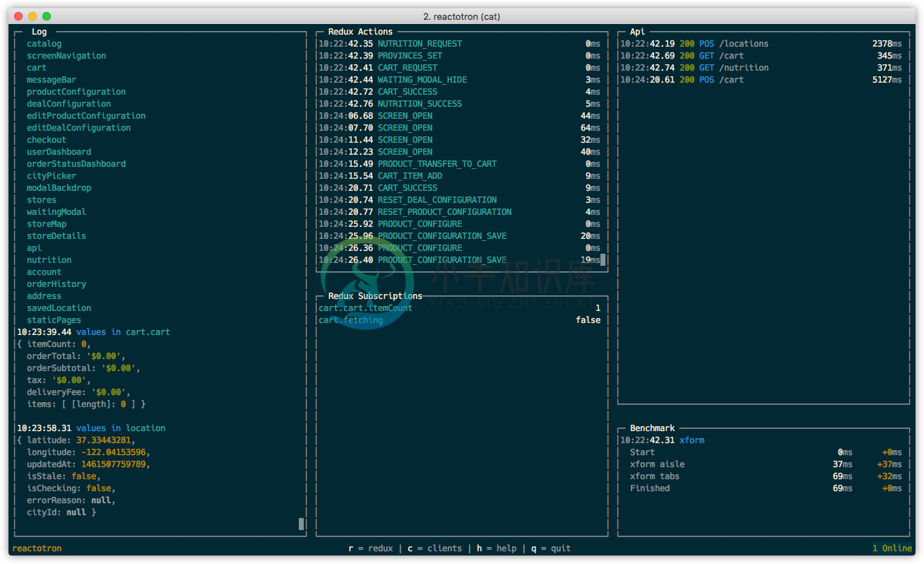Viewport: 924px width, 564px height.
Task: Click 'h = help' footer shortcut
Action: pos(497,548)
